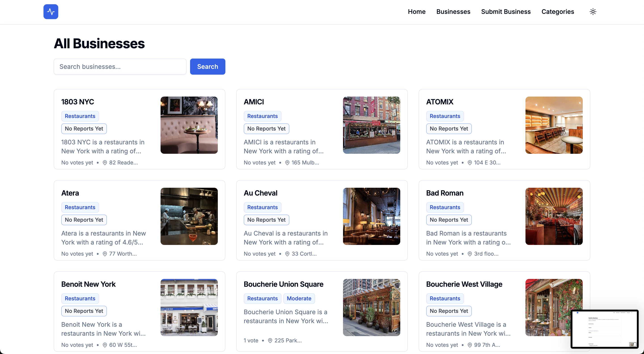
Task: Click Restaurants tag on Au Cheval card
Action: click(263, 207)
